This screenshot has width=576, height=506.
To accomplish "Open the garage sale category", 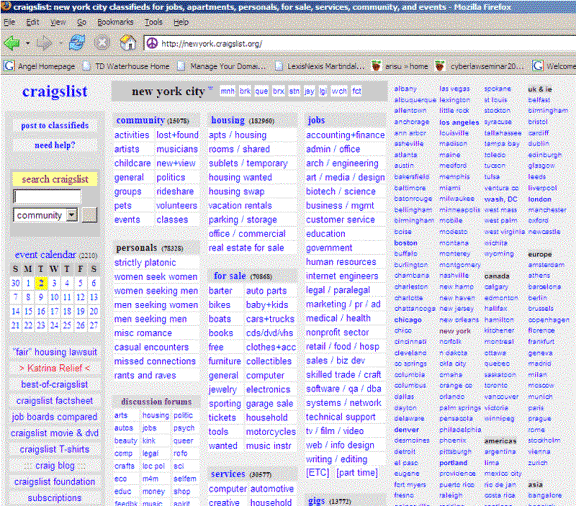I will [x=270, y=403].
